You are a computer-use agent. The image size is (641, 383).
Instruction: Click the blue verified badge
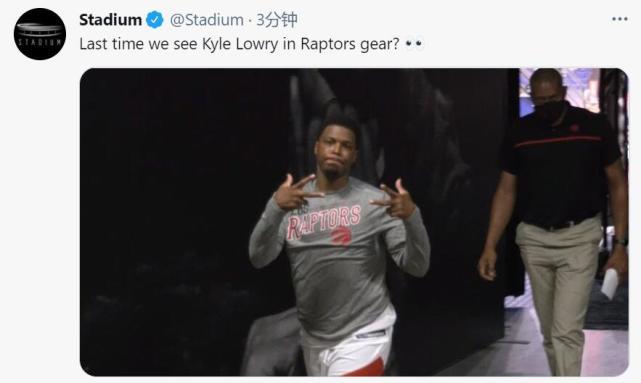tap(155, 20)
